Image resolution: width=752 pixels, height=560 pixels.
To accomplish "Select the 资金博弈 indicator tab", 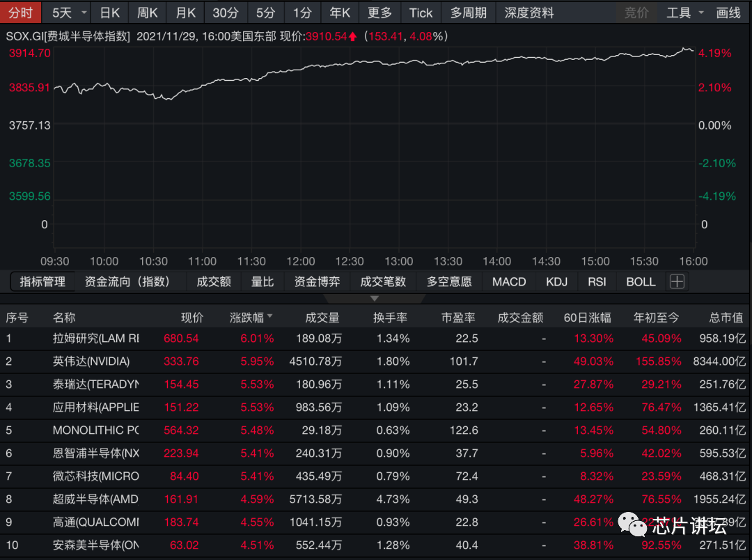I will click(x=317, y=281).
